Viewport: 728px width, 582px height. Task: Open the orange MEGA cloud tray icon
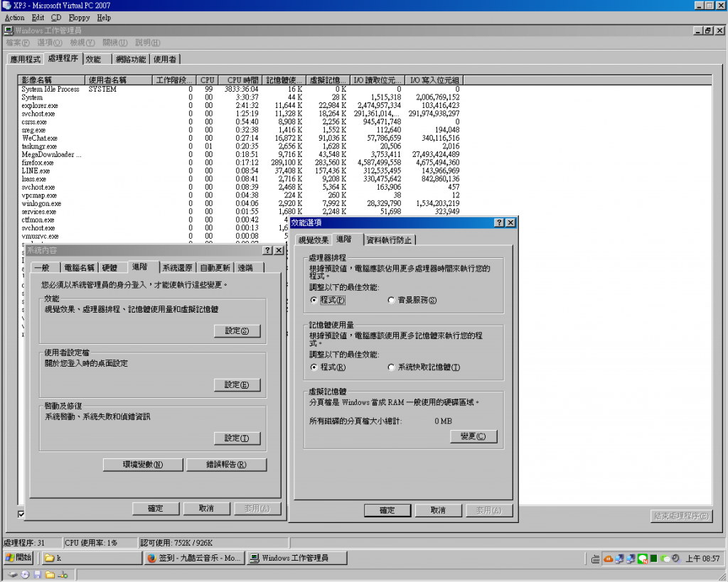coord(608,559)
